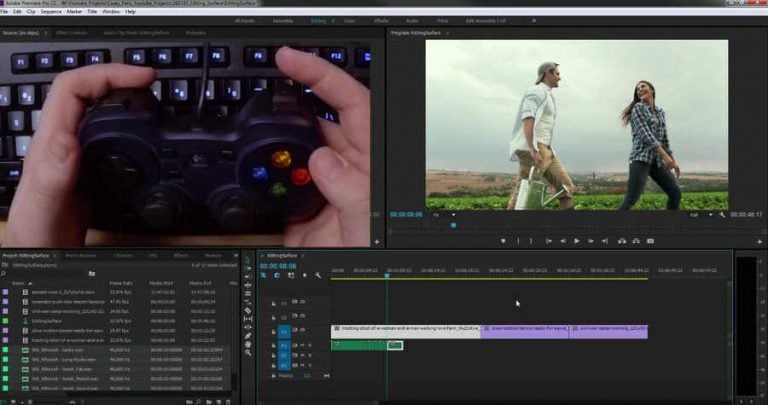Toggle the V3 track eye
The height and width of the screenshot is (405, 768).
click(x=302, y=302)
